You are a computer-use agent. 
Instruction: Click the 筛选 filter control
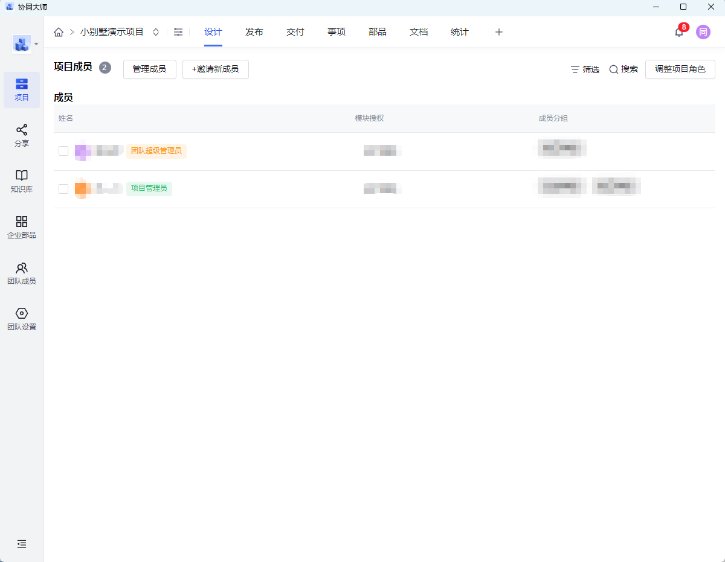coord(585,69)
